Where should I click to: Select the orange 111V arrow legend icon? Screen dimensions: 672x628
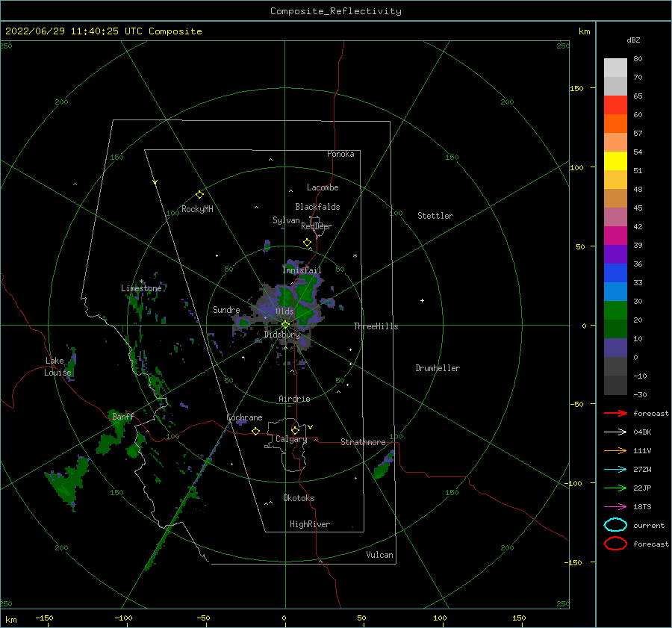tap(615, 450)
